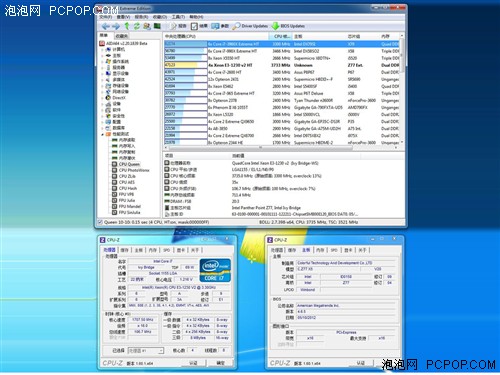Click the blue Back arrow in AIDA64 toolbar
500x375 pixels.
tap(106, 26)
